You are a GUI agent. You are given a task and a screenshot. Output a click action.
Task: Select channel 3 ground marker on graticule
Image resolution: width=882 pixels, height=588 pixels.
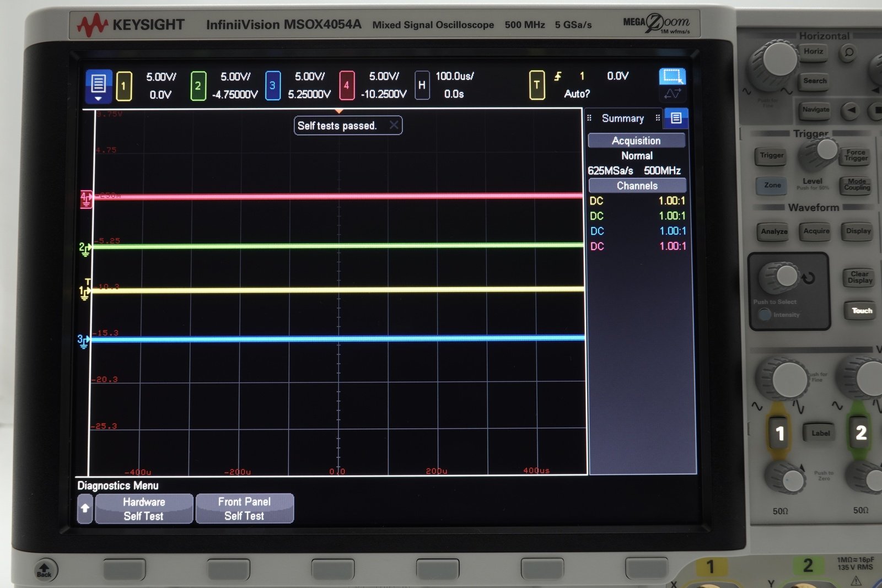(x=83, y=342)
